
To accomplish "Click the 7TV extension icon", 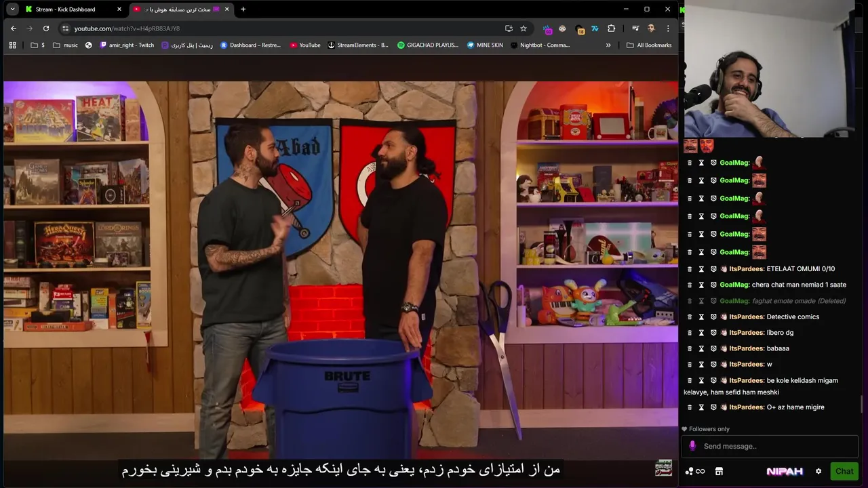I will point(595,28).
